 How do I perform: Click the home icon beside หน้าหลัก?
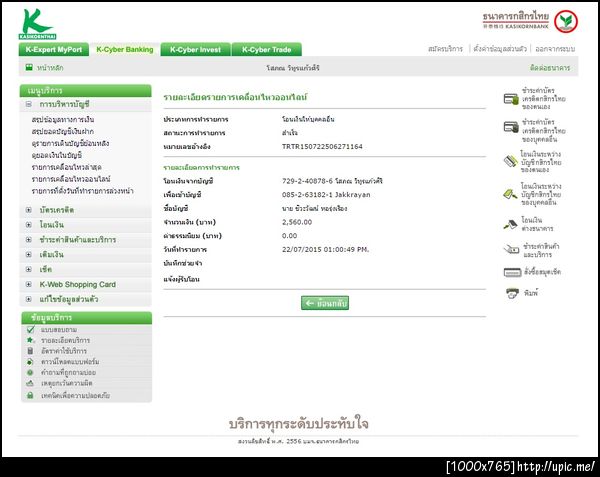pos(29,68)
